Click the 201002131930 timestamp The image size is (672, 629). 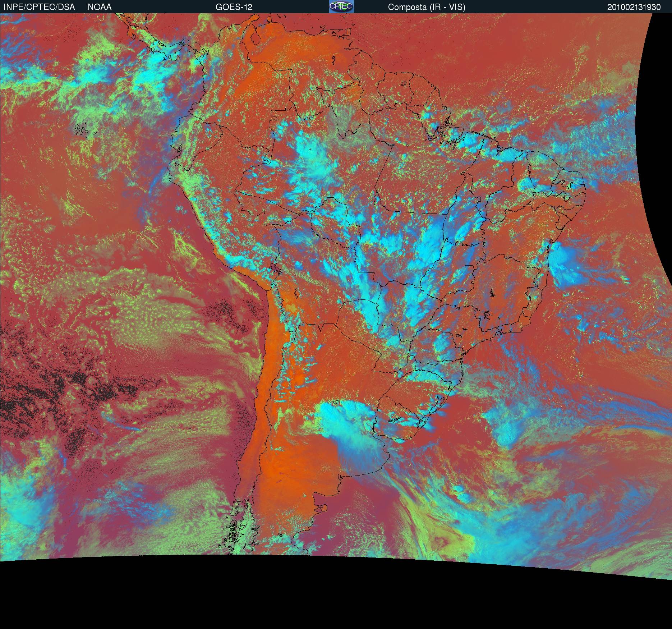click(x=634, y=7)
